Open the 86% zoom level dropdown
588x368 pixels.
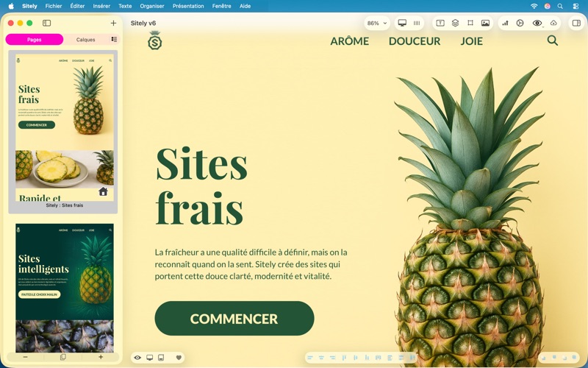376,23
